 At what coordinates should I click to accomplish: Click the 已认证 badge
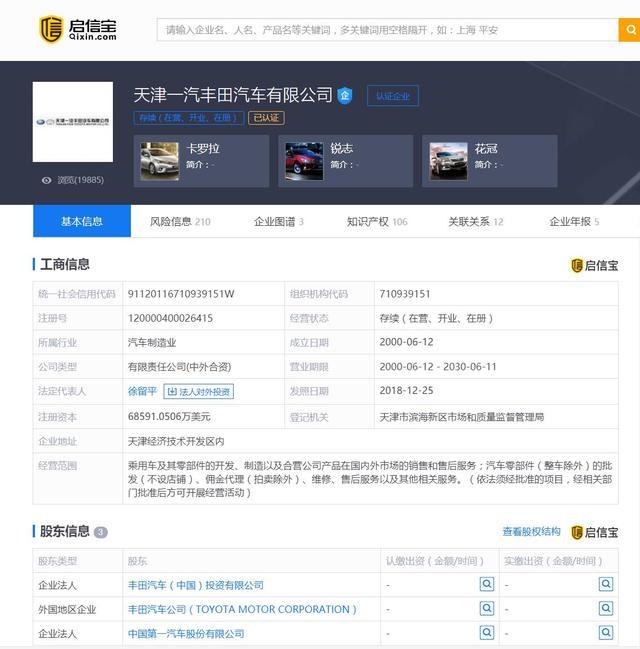tap(266, 118)
